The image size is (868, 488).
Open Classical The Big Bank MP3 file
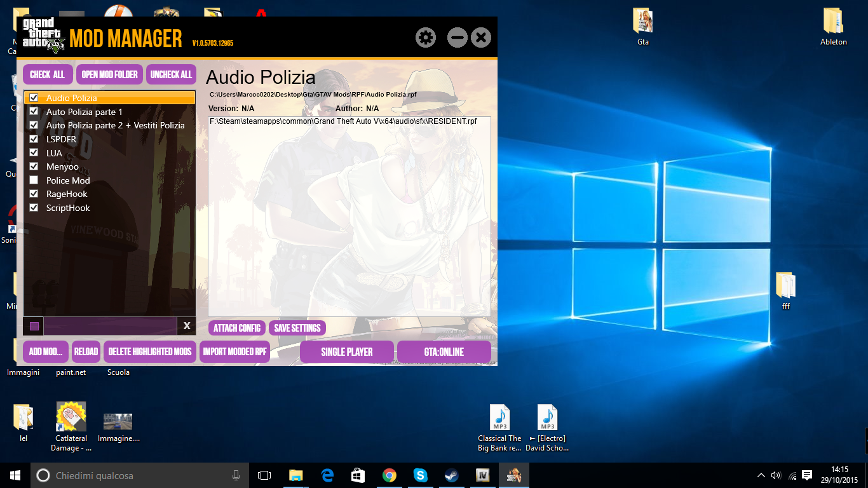tap(499, 418)
